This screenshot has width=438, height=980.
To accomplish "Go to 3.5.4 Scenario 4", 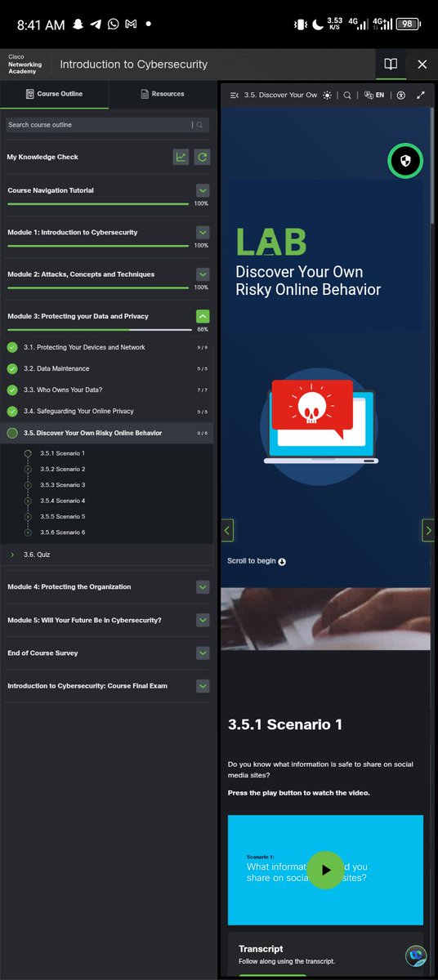I will coord(63,501).
